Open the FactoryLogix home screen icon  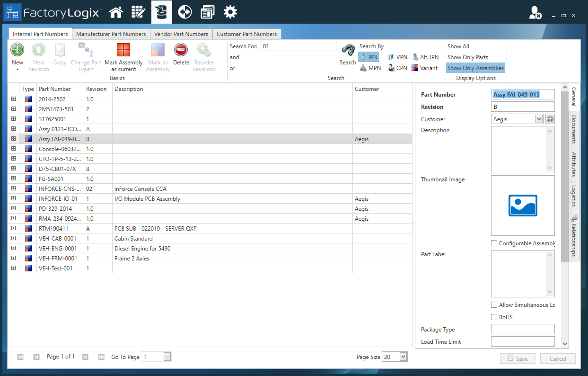(116, 11)
